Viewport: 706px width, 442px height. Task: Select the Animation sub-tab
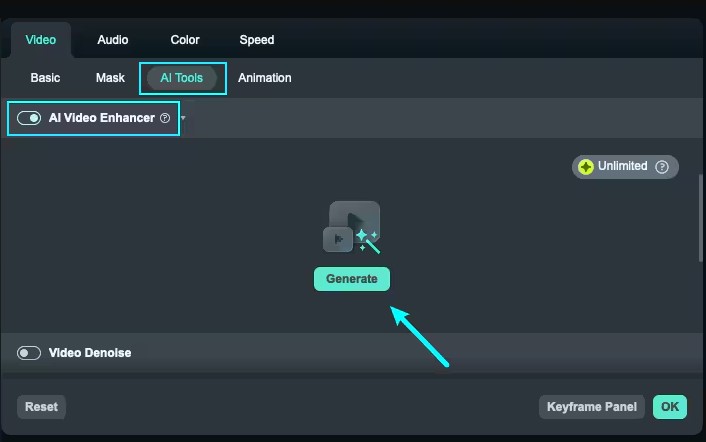tap(265, 78)
